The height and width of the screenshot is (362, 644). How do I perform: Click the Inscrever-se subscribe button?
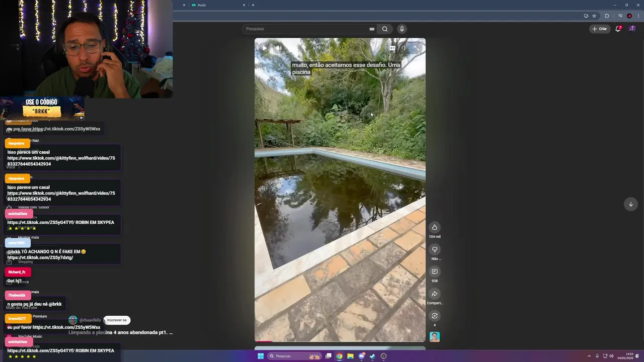pyautogui.click(x=117, y=320)
